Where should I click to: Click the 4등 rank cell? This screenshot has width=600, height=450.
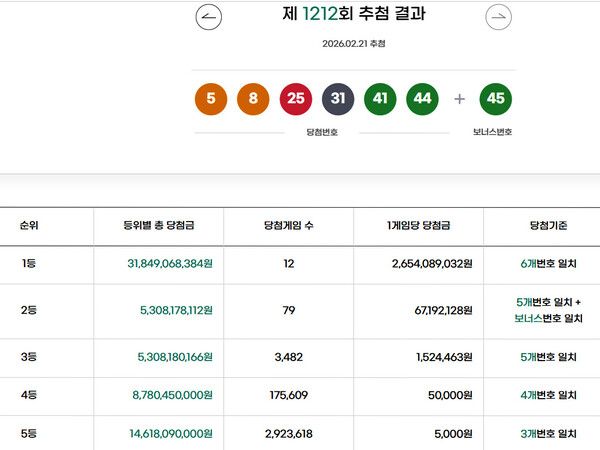(29, 395)
